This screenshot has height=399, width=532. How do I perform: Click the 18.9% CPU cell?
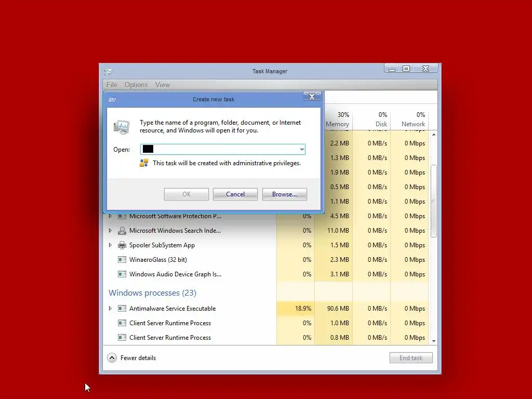296,309
